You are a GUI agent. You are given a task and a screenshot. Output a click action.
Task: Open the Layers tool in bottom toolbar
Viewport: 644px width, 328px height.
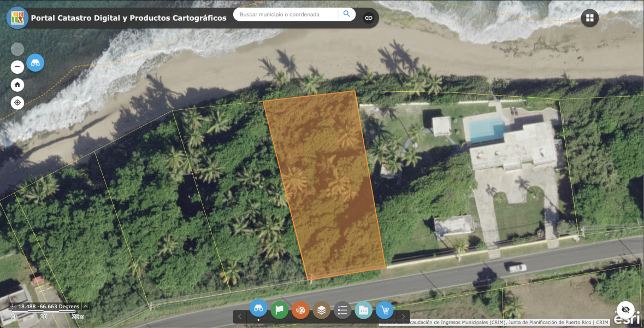(x=321, y=309)
